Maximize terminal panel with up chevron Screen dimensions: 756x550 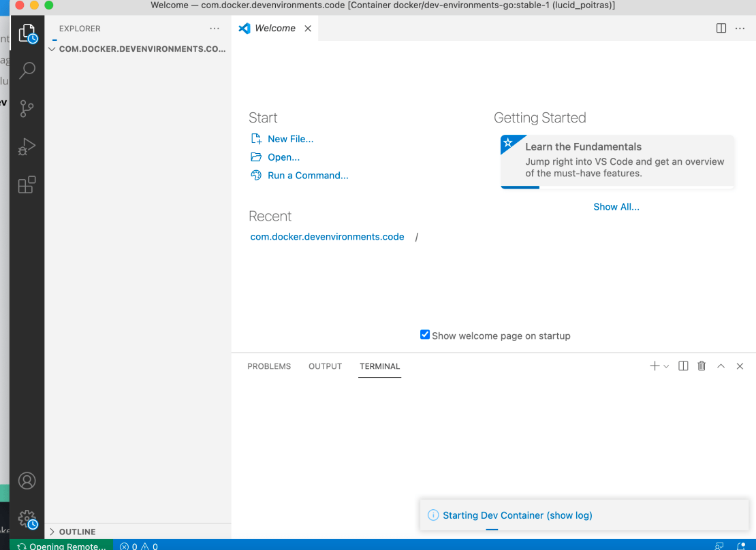coord(721,366)
